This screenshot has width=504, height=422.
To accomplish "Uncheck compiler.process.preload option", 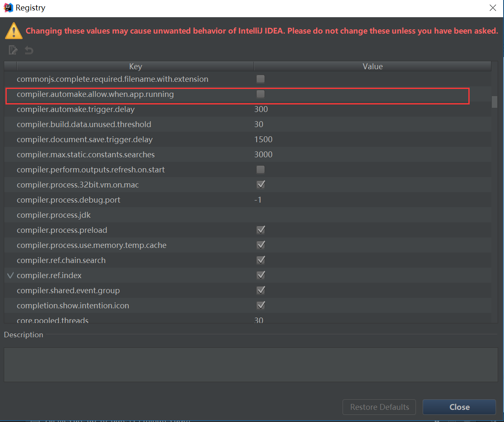I will click(x=260, y=230).
